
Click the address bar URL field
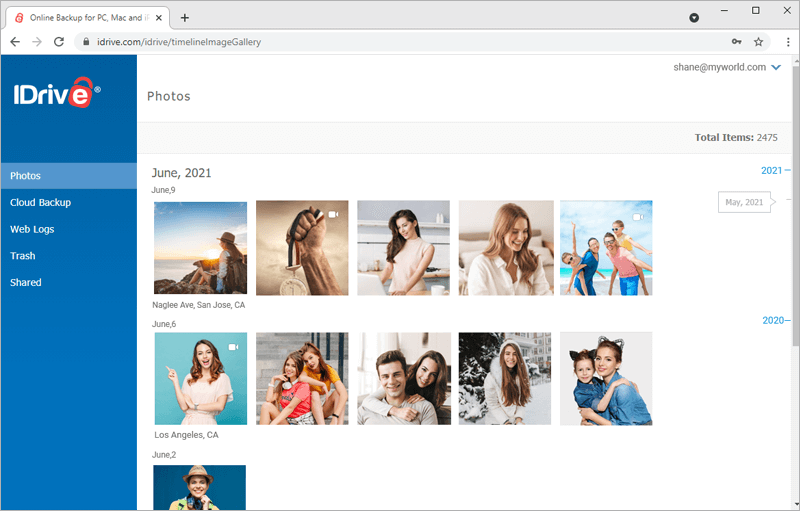pos(403,42)
